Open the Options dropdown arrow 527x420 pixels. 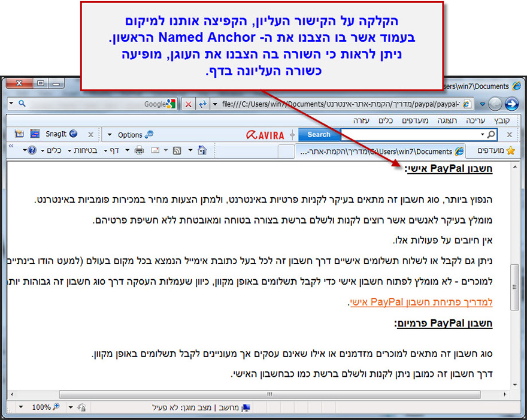tap(110, 135)
